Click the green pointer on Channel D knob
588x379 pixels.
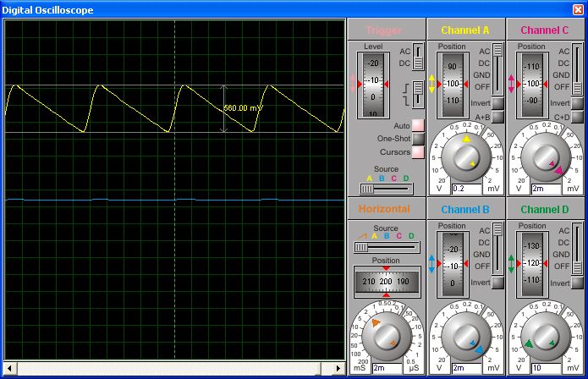click(529, 343)
